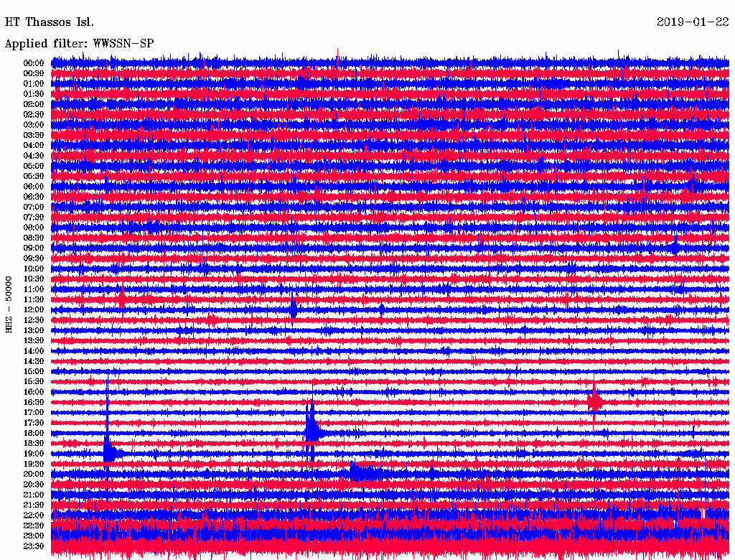Select the 06:00 time label
This screenshot has width=735, height=560.
(34, 186)
